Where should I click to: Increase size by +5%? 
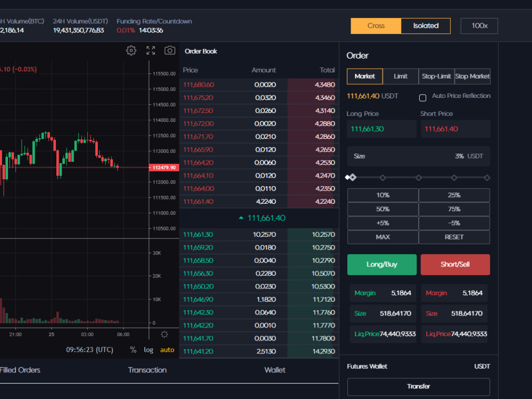[383, 223]
